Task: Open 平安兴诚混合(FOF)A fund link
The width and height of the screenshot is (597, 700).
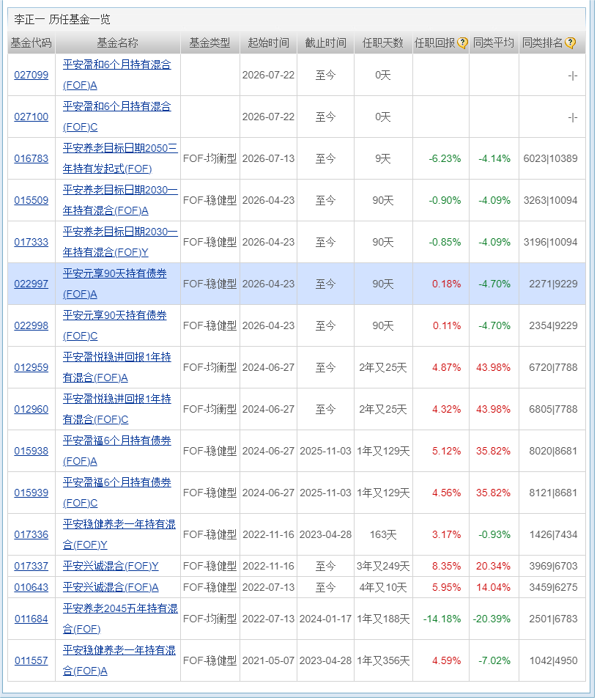Action: point(111,588)
